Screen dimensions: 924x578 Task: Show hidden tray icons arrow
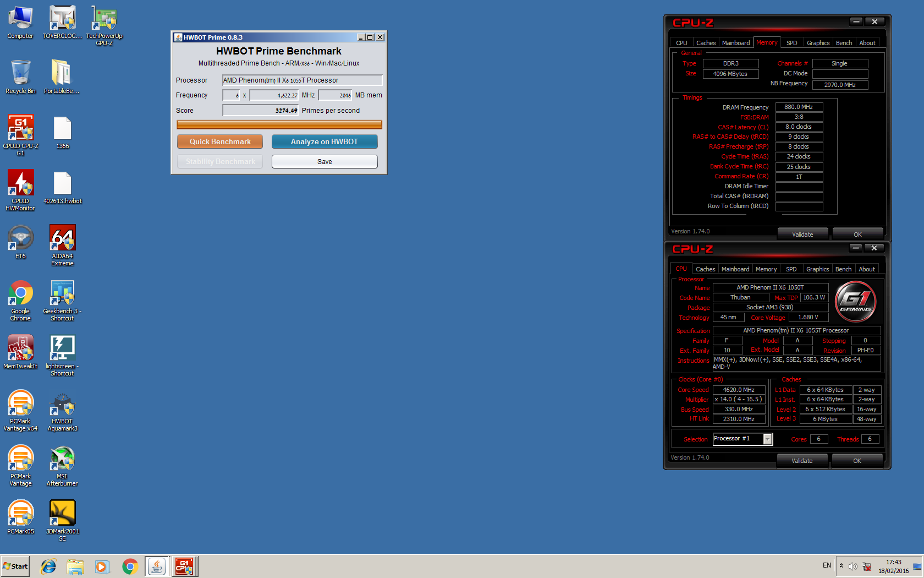pos(841,566)
